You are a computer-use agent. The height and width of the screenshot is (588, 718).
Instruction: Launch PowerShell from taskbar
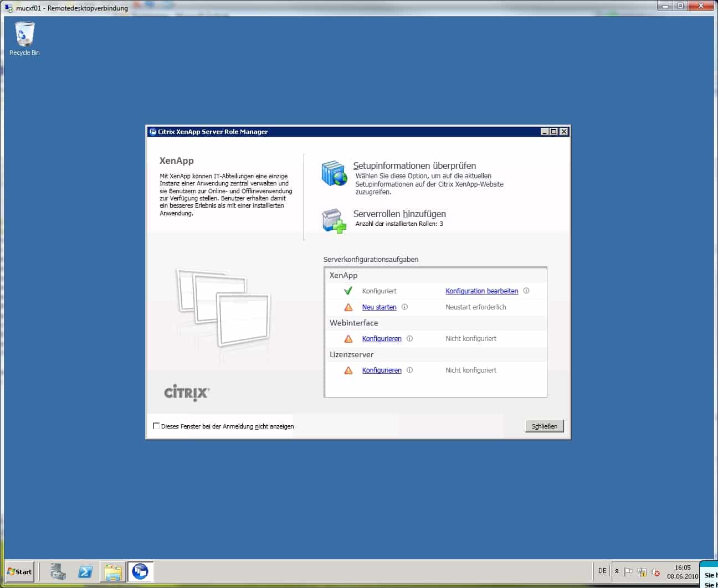coord(85,571)
